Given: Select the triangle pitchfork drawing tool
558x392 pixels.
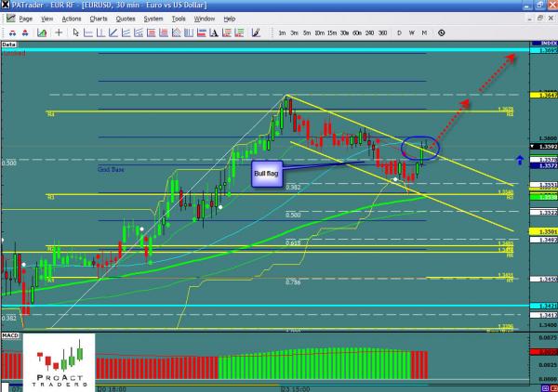Looking at the screenshot, I should [177, 33].
